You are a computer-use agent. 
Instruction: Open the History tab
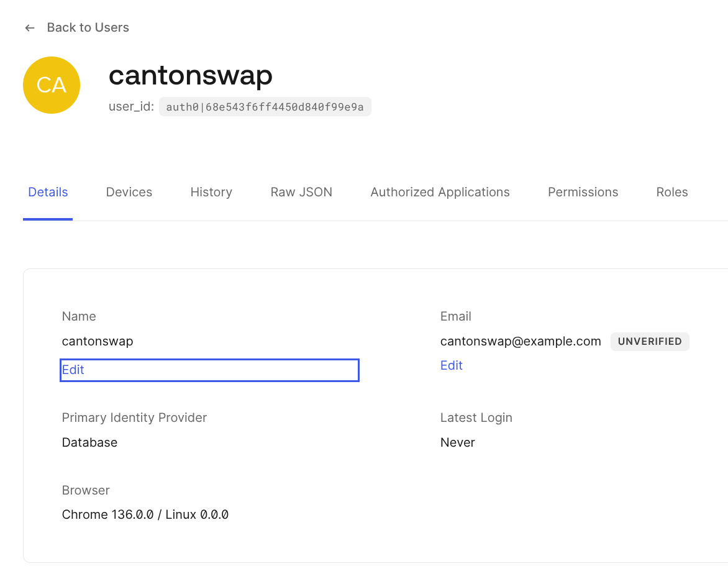[x=211, y=193]
